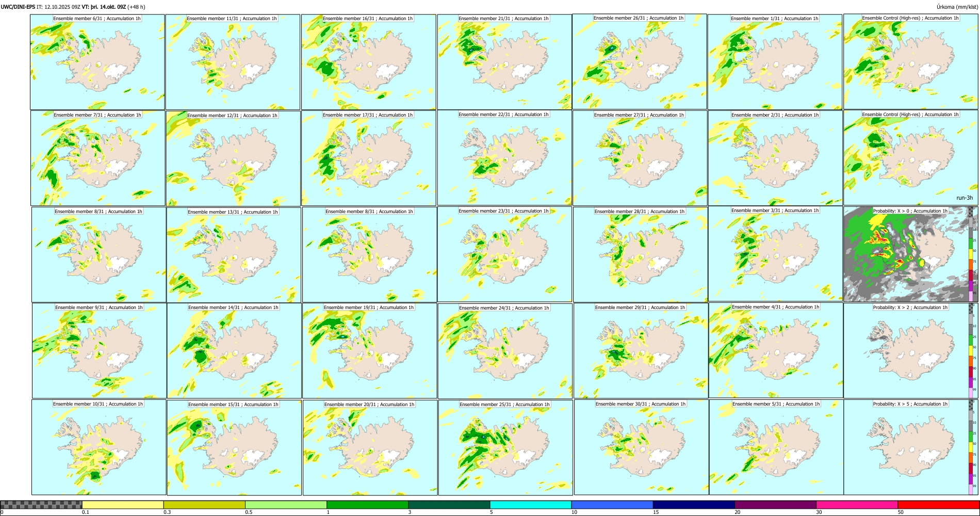
Task: Click the 30 tick label on bottom legend
Action: click(819, 512)
